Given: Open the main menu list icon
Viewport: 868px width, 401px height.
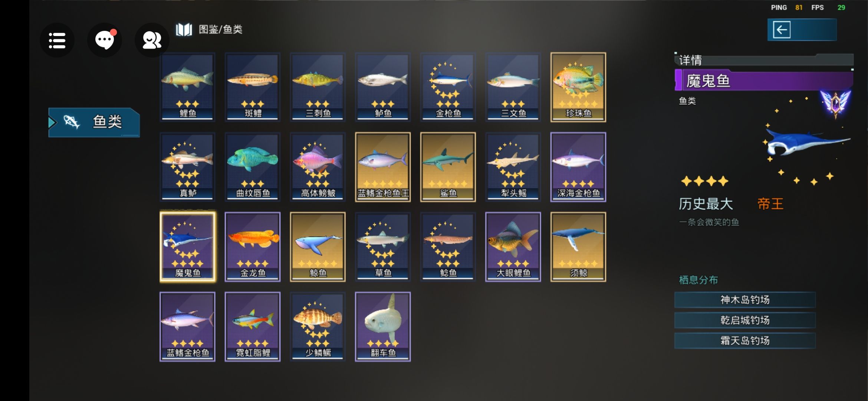Looking at the screenshot, I should click(57, 40).
